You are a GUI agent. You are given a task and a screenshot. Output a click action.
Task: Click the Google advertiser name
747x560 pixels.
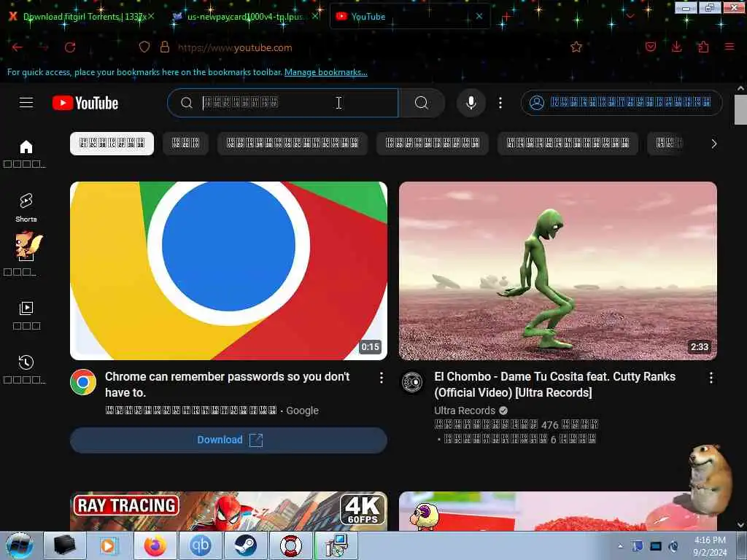coord(302,411)
